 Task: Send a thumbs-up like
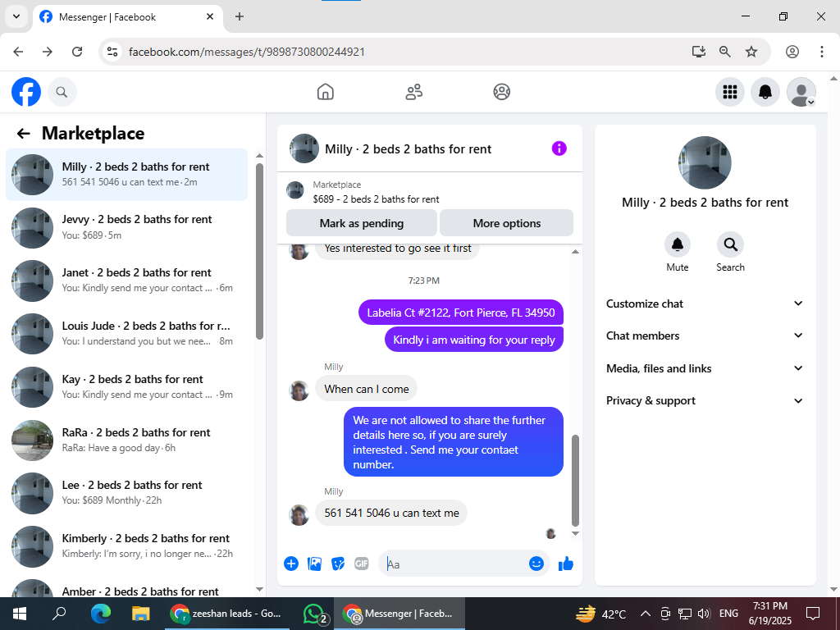point(566,564)
